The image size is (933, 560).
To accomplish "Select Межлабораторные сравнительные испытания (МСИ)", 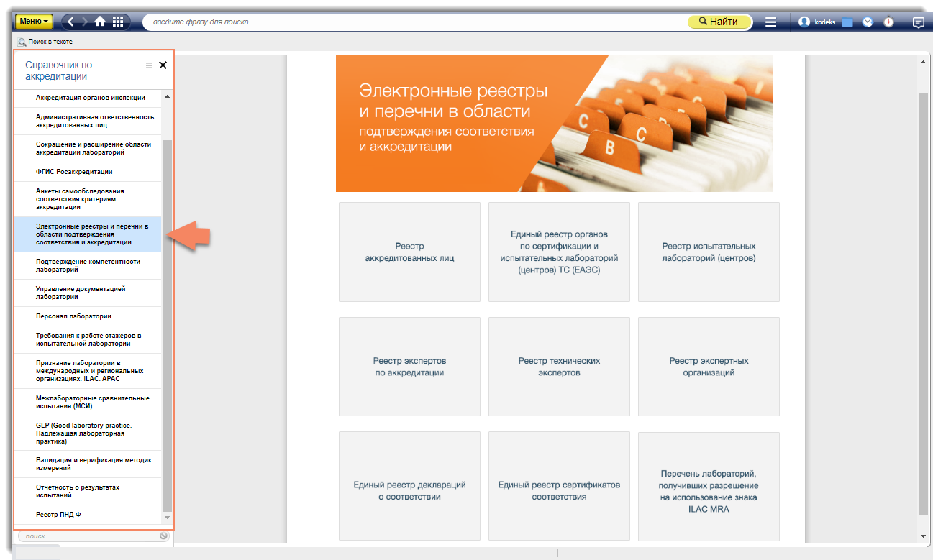I will pyautogui.click(x=88, y=402).
